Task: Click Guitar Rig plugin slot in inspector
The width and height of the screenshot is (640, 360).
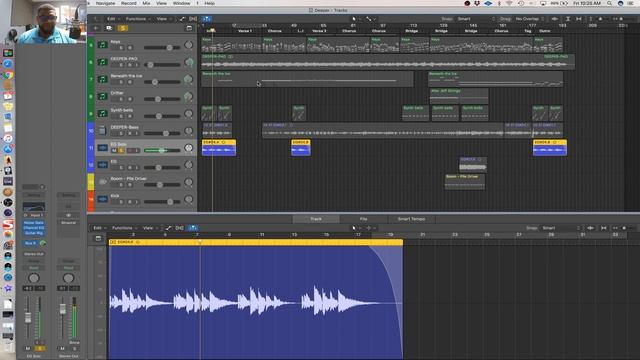Action: [x=34, y=233]
